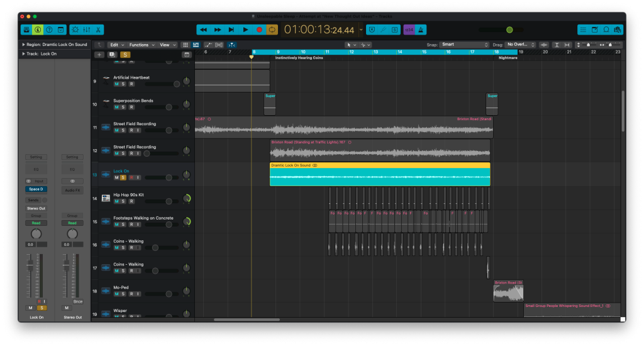Screen dimensions: 644x346
Task: Click the Fast Forward transport button
Action: pos(218,30)
